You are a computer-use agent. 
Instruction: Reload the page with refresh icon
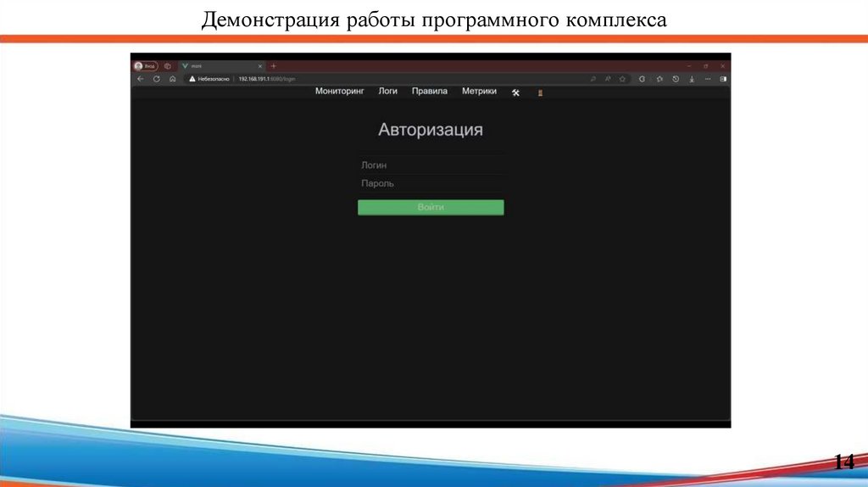pos(157,79)
